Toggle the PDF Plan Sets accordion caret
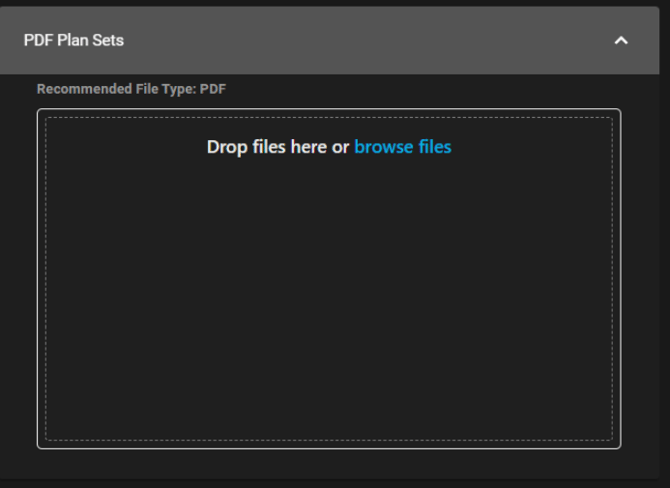Image resolution: width=670 pixels, height=488 pixels. pyautogui.click(x=621, y=41)
